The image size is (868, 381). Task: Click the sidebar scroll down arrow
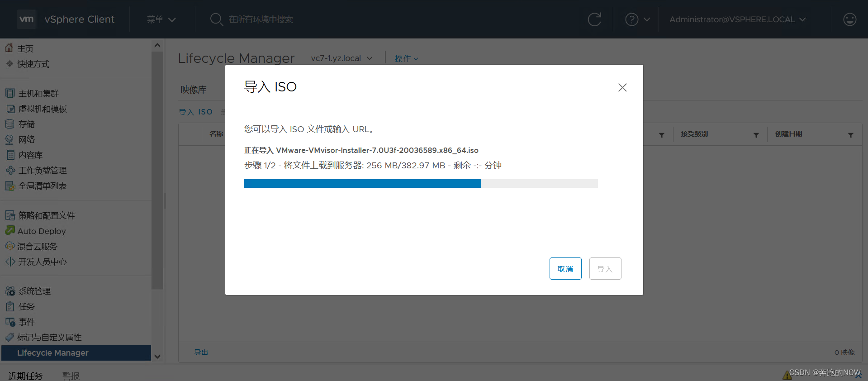(157, 357)
